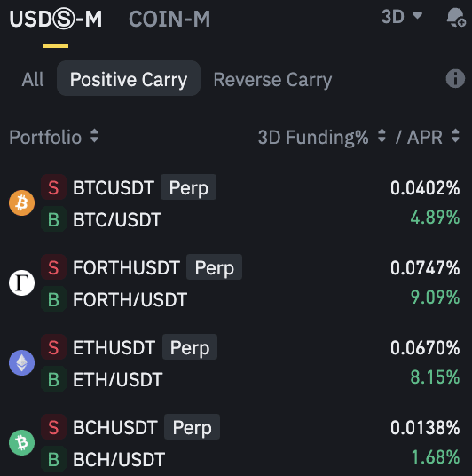The height and width of the screenshot is (476, 472).
Task: Open the 3D period dropdown
Action: pos(402,17)
